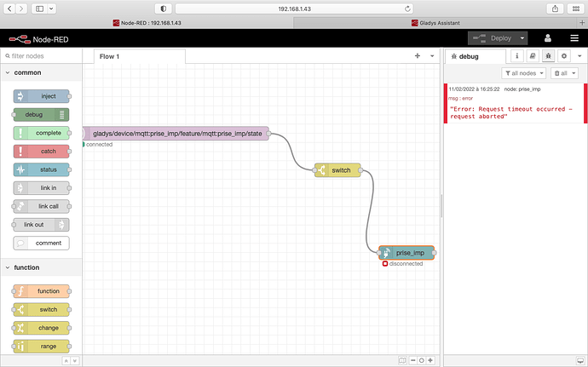Select the debug node in palette
Viewport: 588px width, 367px height.
(41, 114)
